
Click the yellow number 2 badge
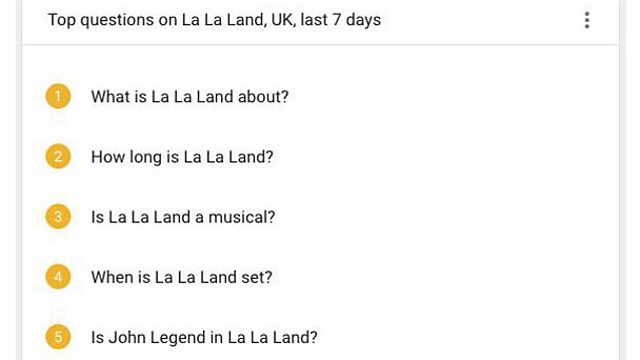(58, 156)
